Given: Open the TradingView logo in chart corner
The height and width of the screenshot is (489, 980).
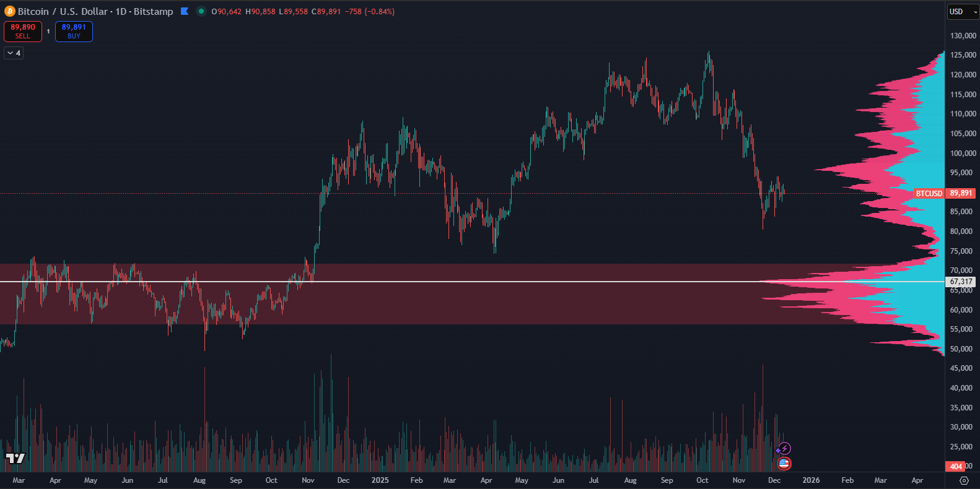Looking at the screenshot, I should pos(15,458).
